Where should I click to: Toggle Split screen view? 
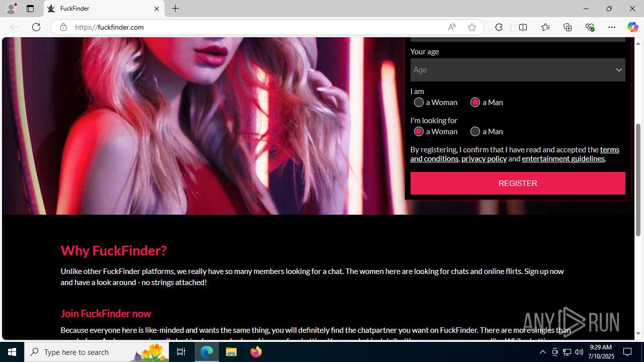point(523,27)
